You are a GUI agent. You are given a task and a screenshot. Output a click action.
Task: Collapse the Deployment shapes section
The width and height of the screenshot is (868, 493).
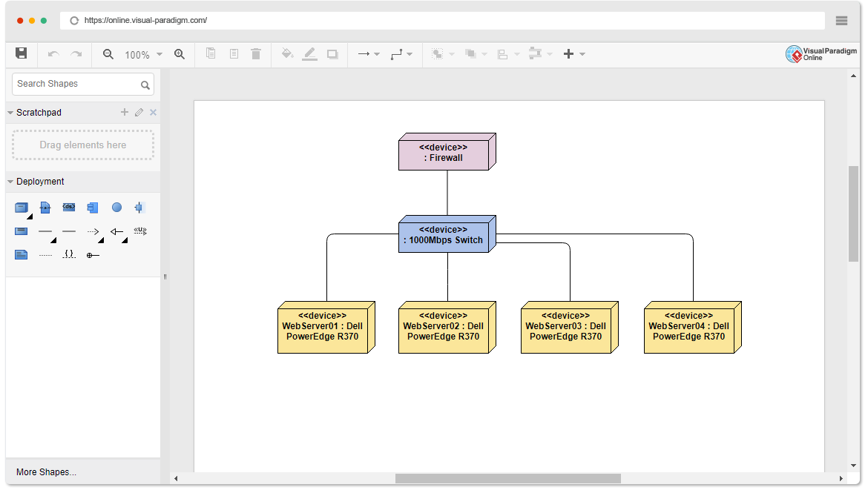coord(10,182)
